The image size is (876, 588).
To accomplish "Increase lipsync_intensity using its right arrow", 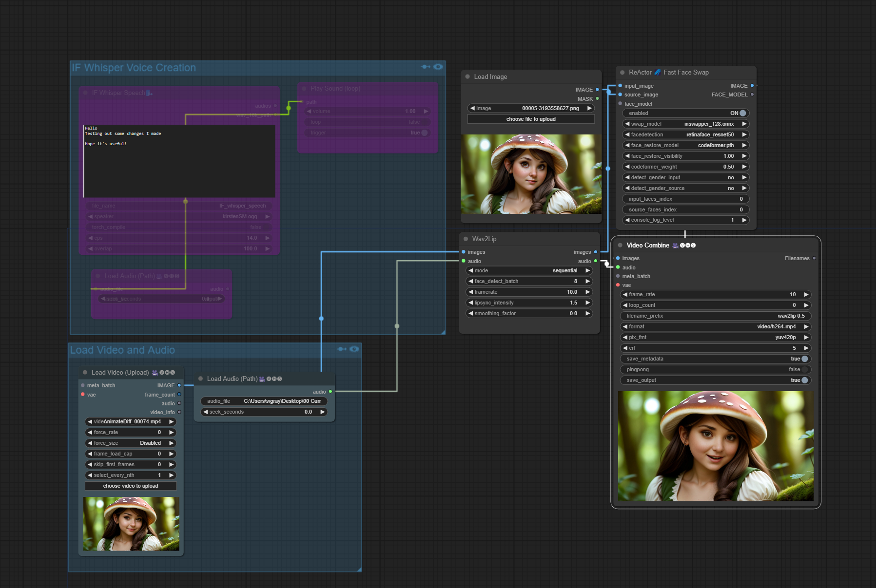I will [x=588, y=303].
